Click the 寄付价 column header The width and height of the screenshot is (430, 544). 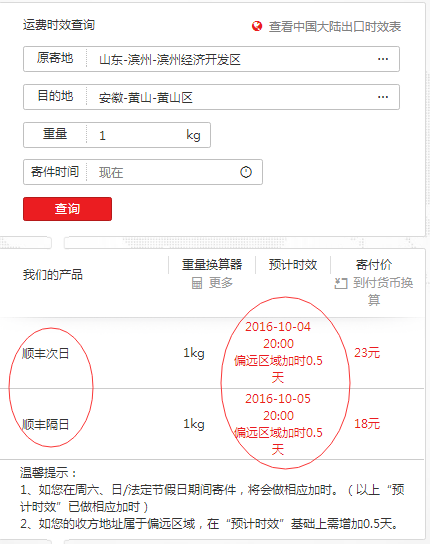374,265
